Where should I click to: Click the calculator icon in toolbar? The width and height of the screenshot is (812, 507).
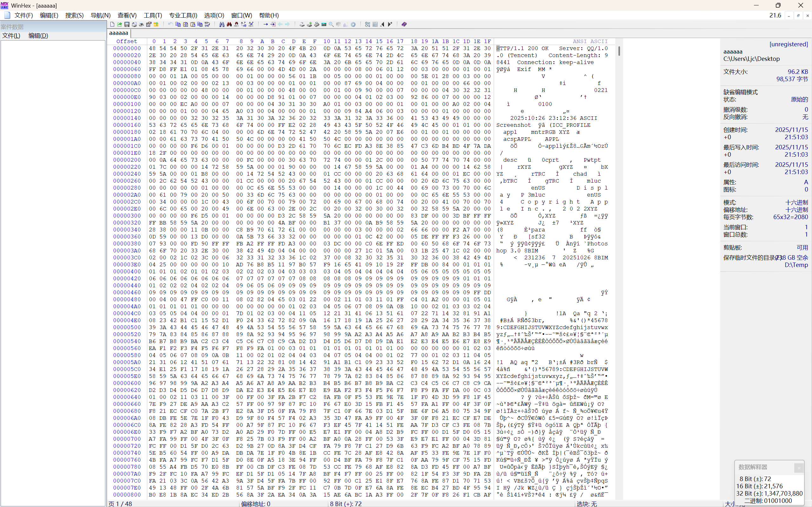(324, 24)
